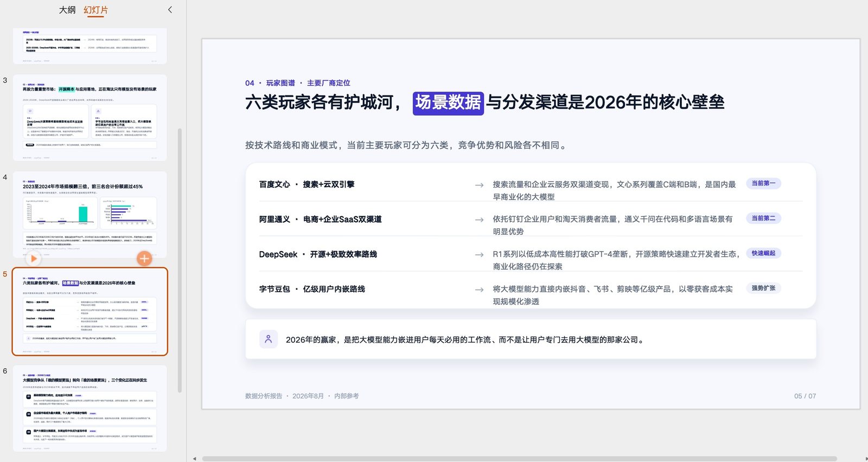
Task: Select the description R1系列以低成本高性能打破GPT-4垄断
Action: (x=616, y=260)
